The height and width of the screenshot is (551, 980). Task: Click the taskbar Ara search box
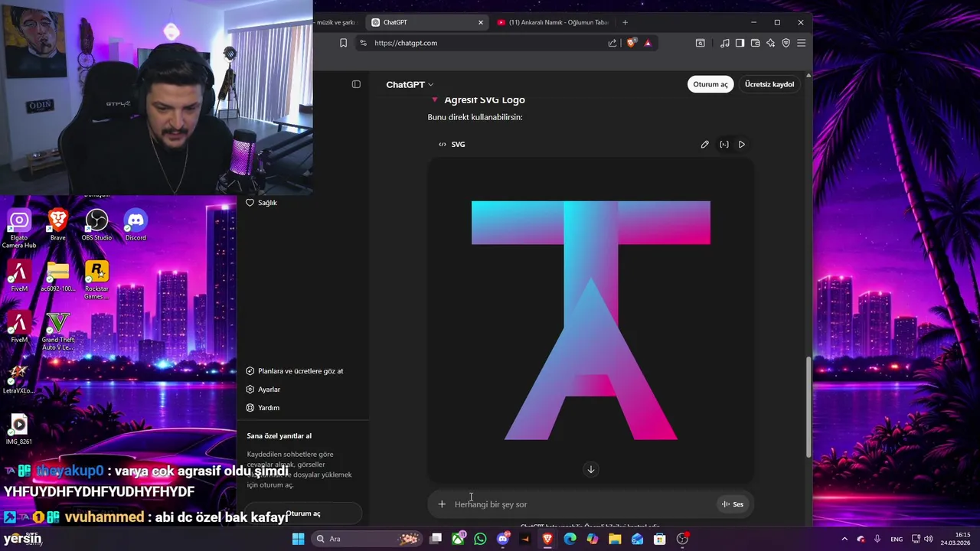tap(367, 539)
